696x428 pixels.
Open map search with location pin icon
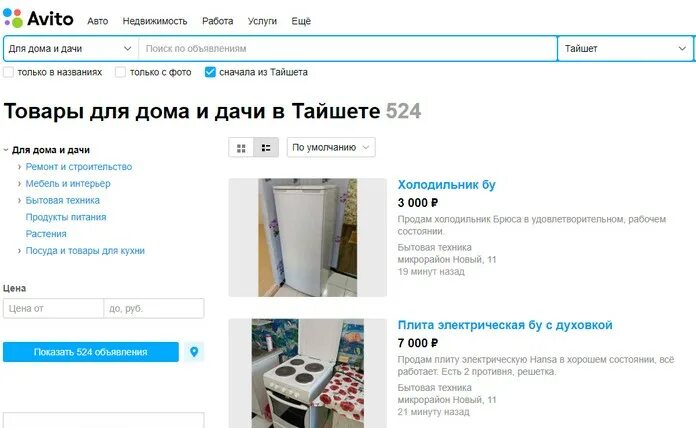[x=194, y=352]
